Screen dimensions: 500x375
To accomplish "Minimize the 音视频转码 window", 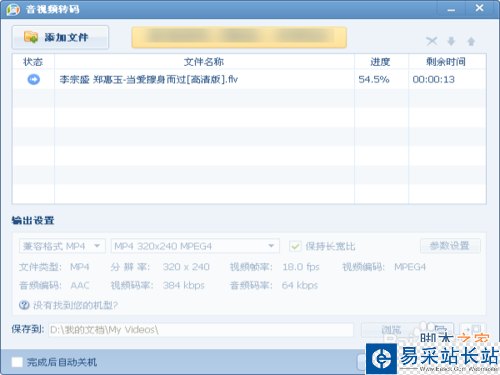I will tap(451, 9).
